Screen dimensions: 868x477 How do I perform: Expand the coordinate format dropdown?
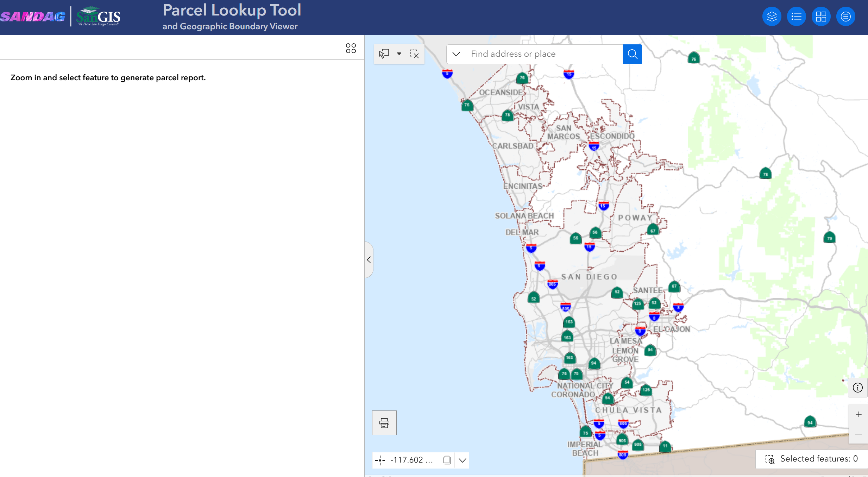463,460
